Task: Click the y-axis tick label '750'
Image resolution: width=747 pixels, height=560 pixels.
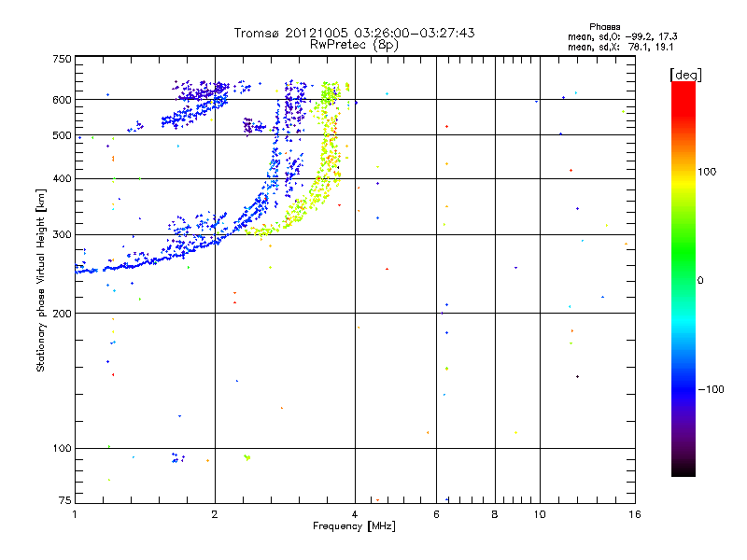Action: 63,59
